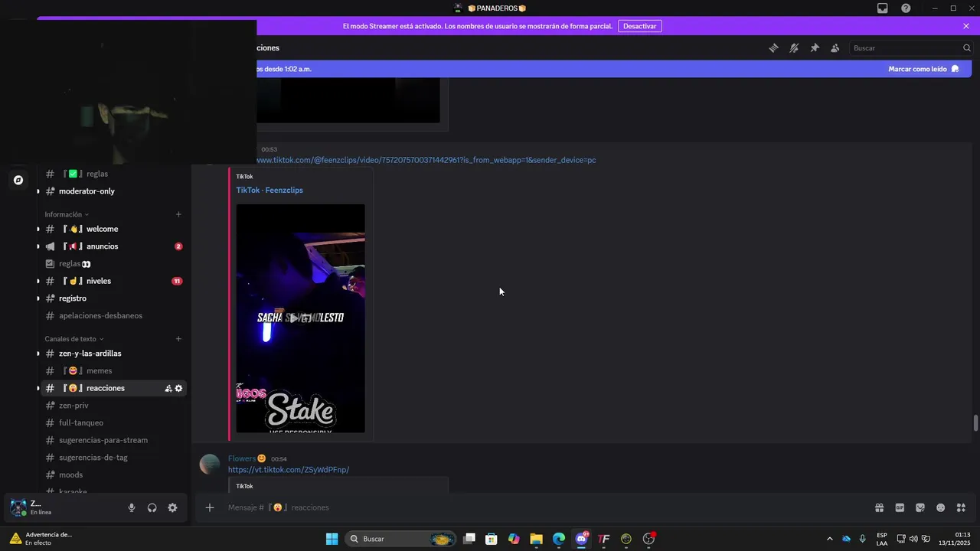Open the apps launcher icon in message bar
This screenshot has height=551, width=980.
click(x=961, y=507)
